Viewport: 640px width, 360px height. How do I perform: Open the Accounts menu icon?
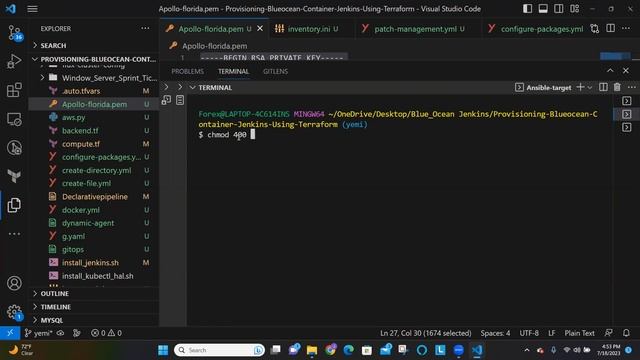[14, 283]
